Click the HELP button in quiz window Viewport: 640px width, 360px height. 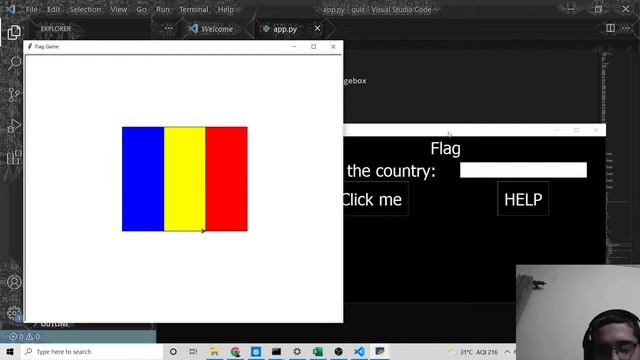[523, 199]
